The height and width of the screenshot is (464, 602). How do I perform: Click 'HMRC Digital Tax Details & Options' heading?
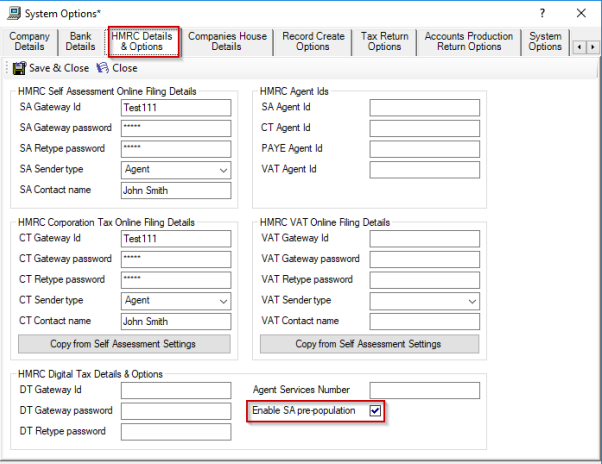(90, 374)
